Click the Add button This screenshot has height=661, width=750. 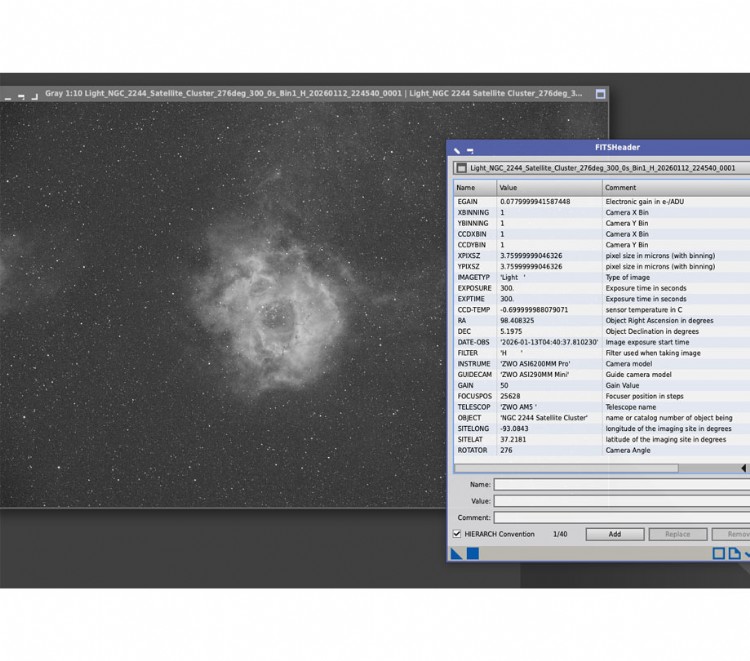[x=615, y=534]
